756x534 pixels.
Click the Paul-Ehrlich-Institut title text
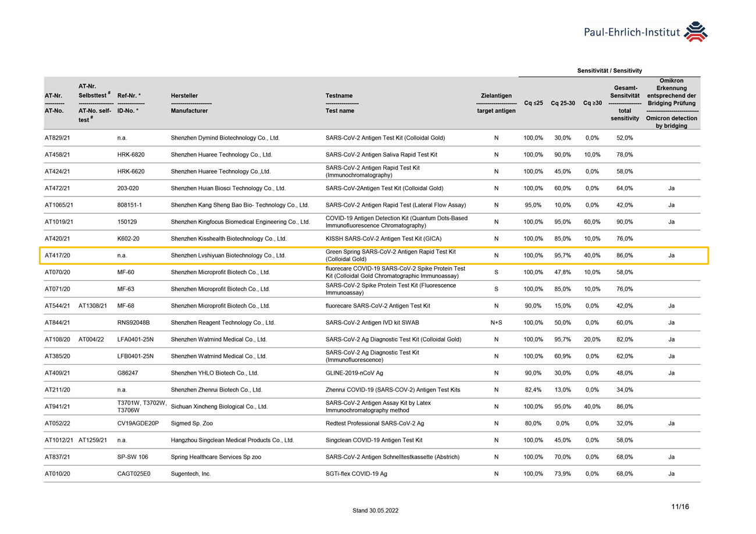click(632, 33)
